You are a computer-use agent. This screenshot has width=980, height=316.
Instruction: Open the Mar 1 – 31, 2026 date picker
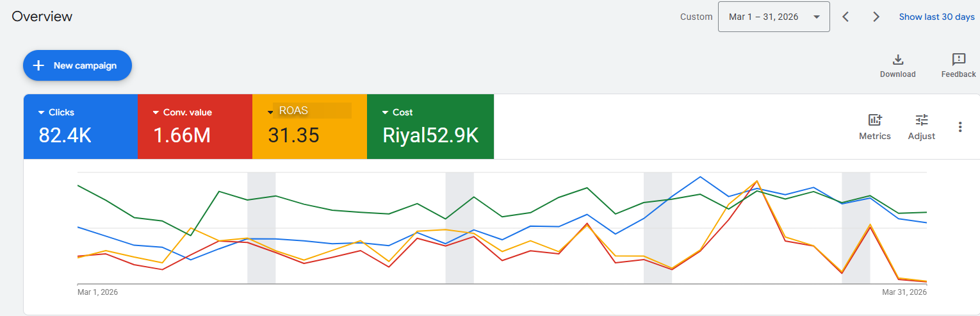pos(774,17)
